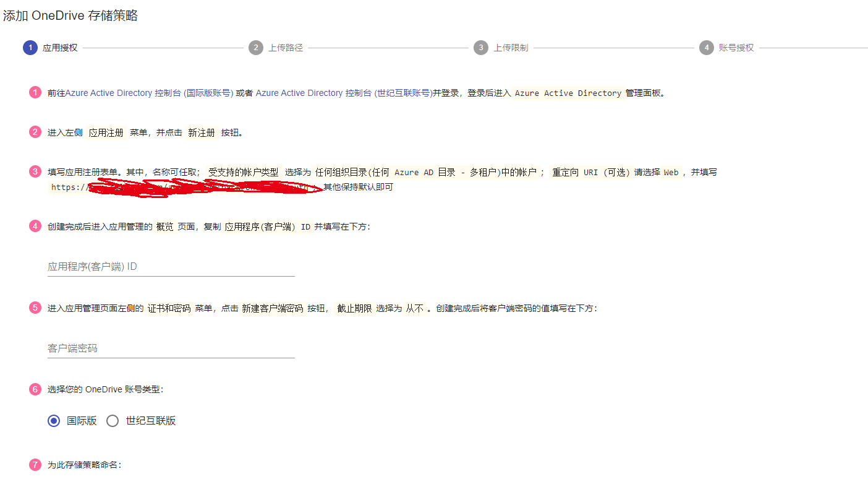
Task: Focus the 客户端密码 input field
Action: point(171,348)
